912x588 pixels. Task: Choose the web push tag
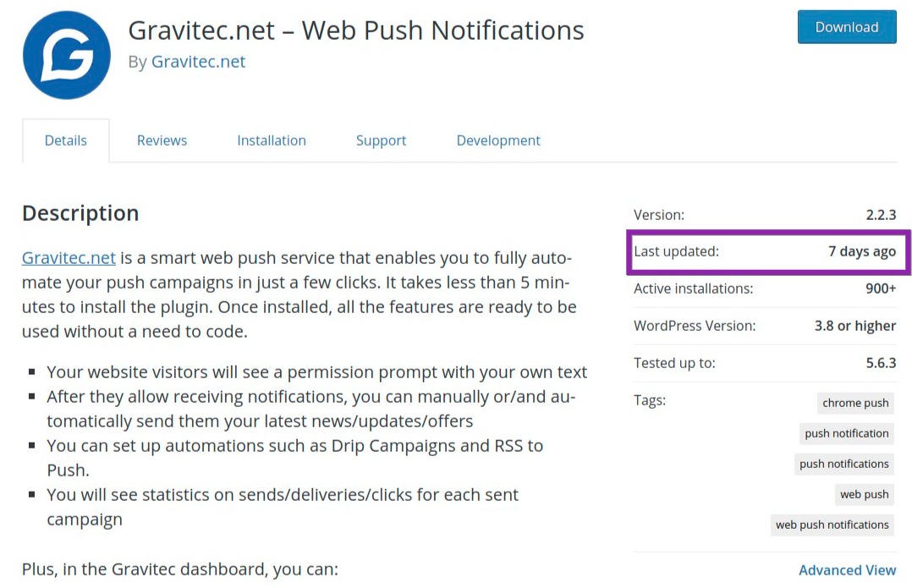tap(864, 494)
